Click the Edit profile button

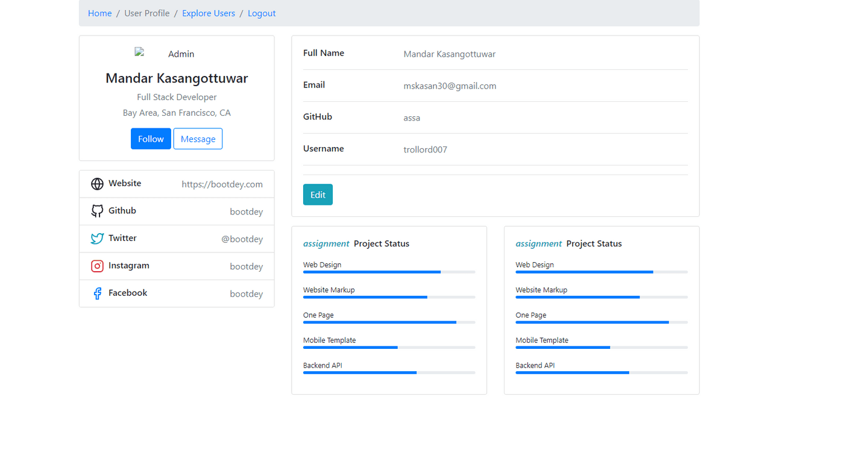[318, 195]
